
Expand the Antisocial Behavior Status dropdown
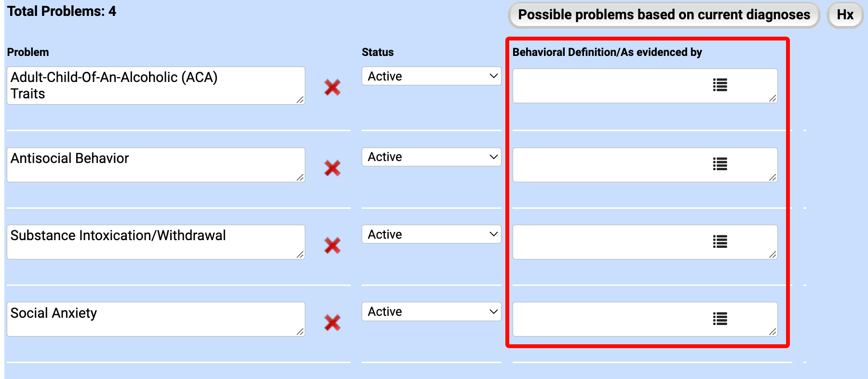point(431,157)
